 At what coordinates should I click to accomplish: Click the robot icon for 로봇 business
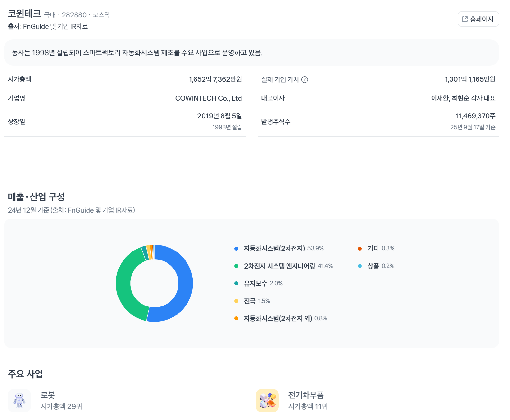point(19,401)
